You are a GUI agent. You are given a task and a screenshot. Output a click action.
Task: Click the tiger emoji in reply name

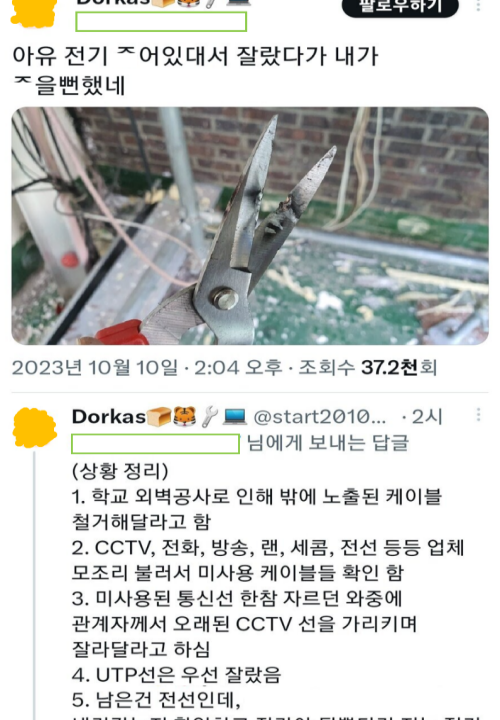tap(184, 417)
